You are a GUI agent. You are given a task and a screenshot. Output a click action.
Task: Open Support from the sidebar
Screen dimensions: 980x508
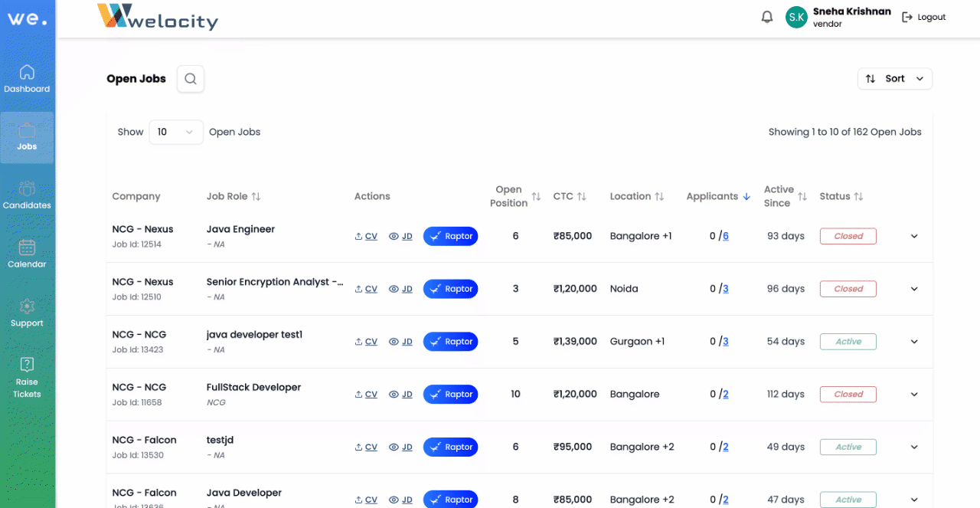tap(27, 313)
